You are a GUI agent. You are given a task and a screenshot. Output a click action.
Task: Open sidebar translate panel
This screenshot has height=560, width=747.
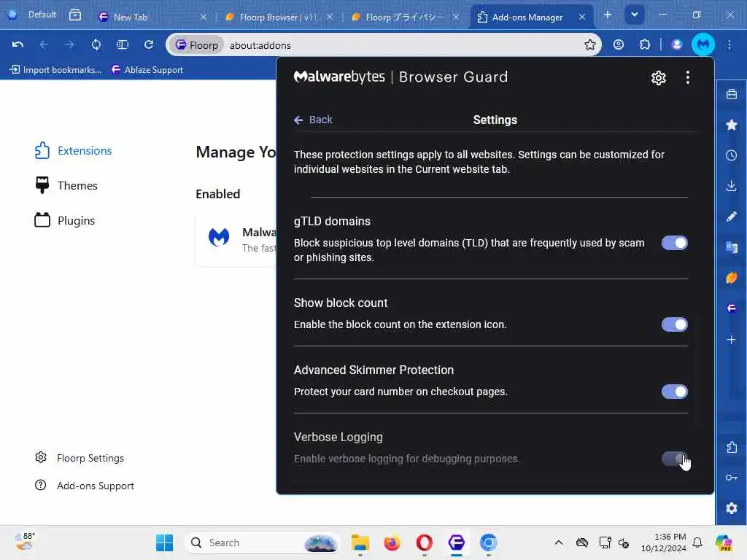pyautogui.click(x=731, y=247)
